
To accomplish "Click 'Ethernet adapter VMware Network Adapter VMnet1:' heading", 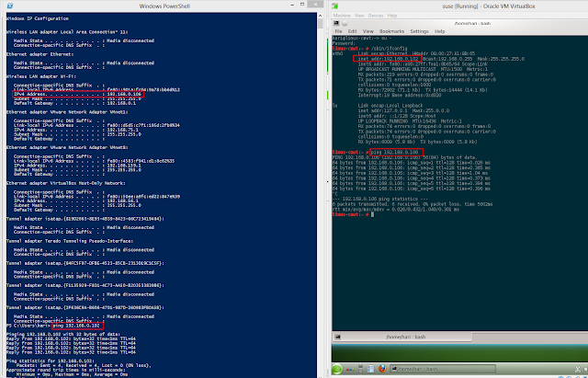I will point(67,112).
